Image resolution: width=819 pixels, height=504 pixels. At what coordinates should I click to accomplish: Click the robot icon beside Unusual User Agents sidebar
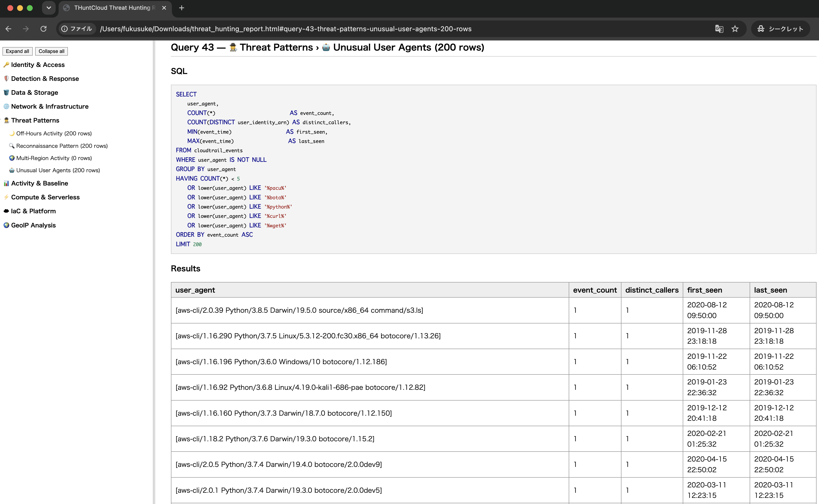point(12,170)
